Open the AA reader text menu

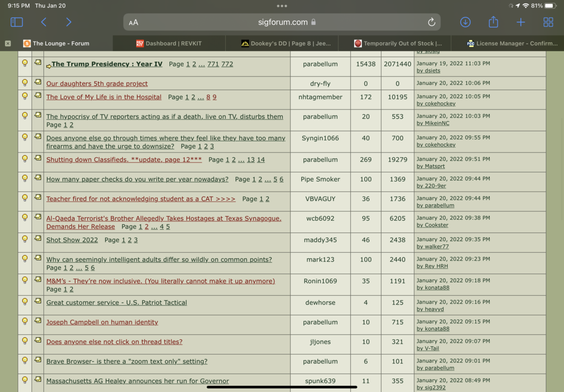coord(133,22)
